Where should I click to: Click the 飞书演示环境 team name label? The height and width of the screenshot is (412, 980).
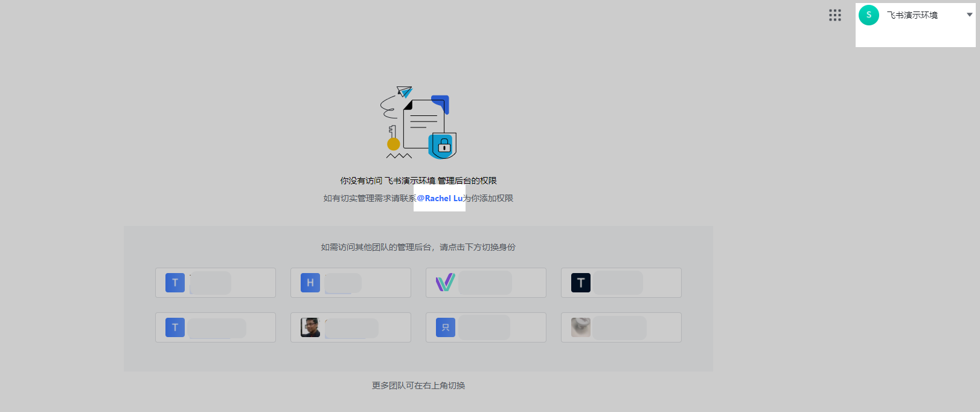(x=912, y=15)
